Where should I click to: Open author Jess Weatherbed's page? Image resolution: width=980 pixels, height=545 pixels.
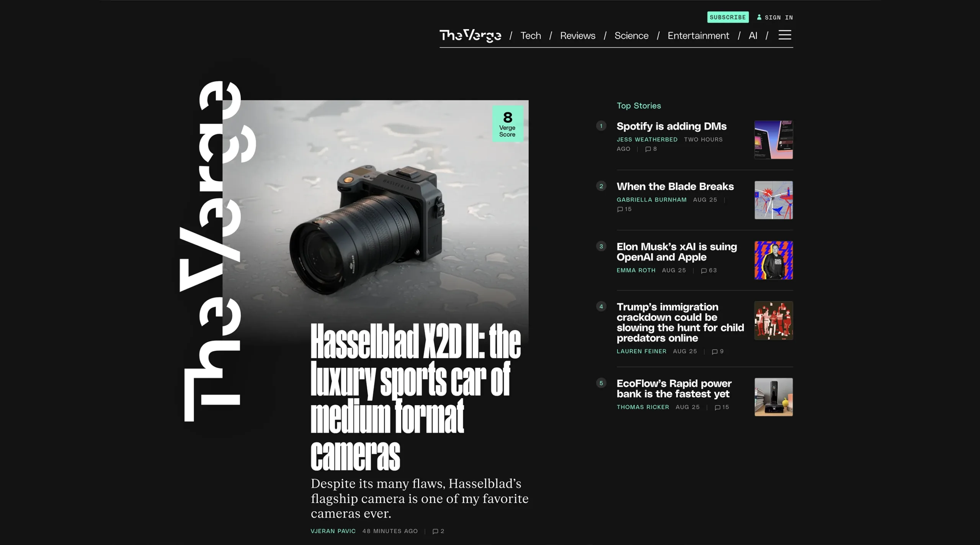coord(647,140)
